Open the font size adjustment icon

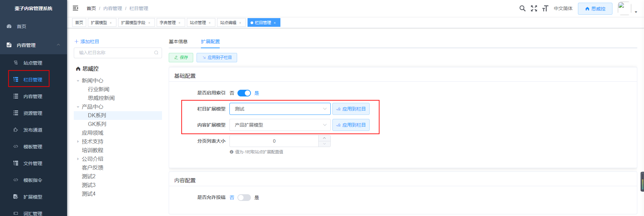click(x=545, y=8)
